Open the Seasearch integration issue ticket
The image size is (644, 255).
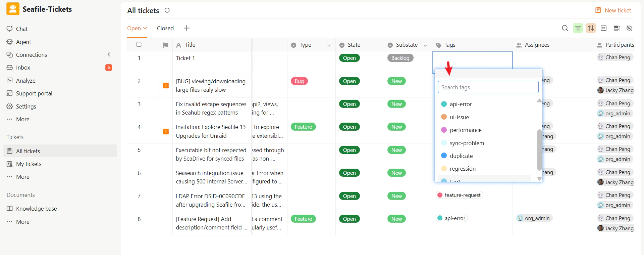click(x=211, y=177)
